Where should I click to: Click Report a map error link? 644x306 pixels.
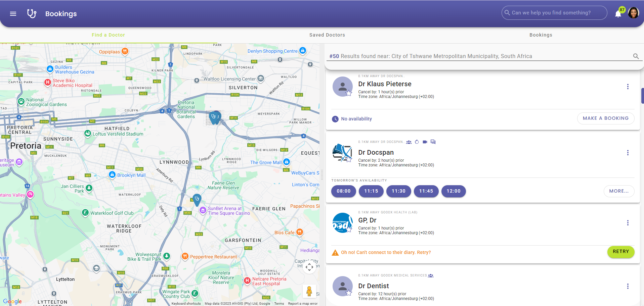click(x=303, y=304)
